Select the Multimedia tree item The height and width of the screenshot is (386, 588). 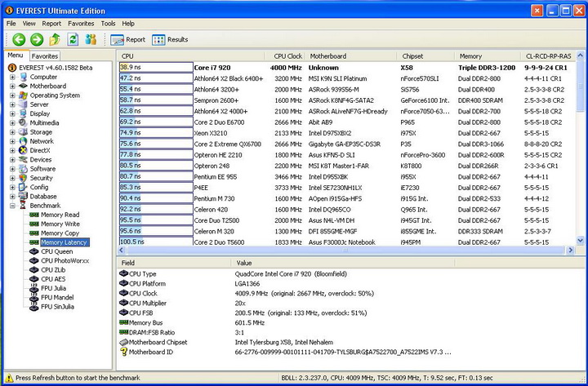pyautogui.click(x=44, y=123)
